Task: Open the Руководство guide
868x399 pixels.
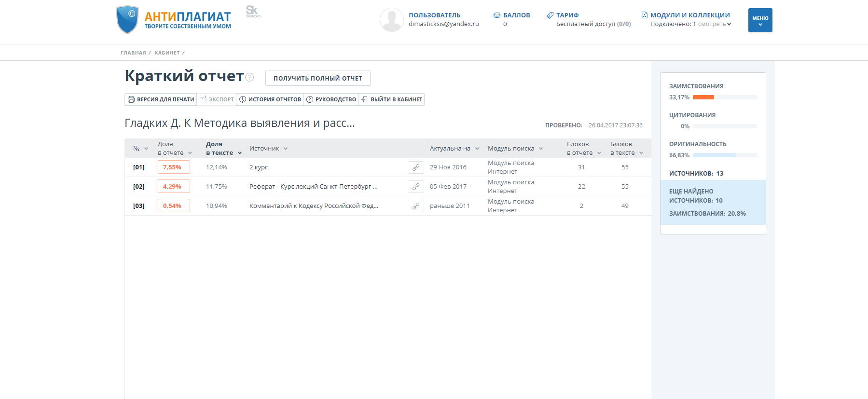Action: coord(331,99)
